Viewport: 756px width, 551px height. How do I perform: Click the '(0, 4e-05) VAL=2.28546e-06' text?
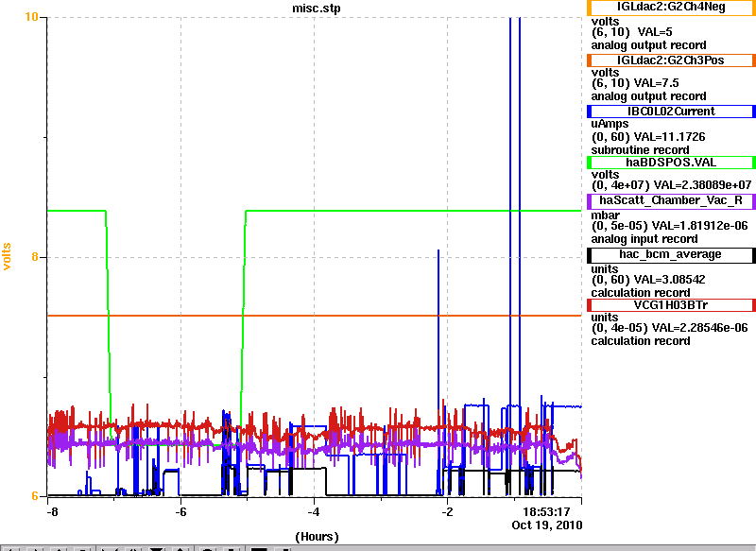(x=670, y=328)
